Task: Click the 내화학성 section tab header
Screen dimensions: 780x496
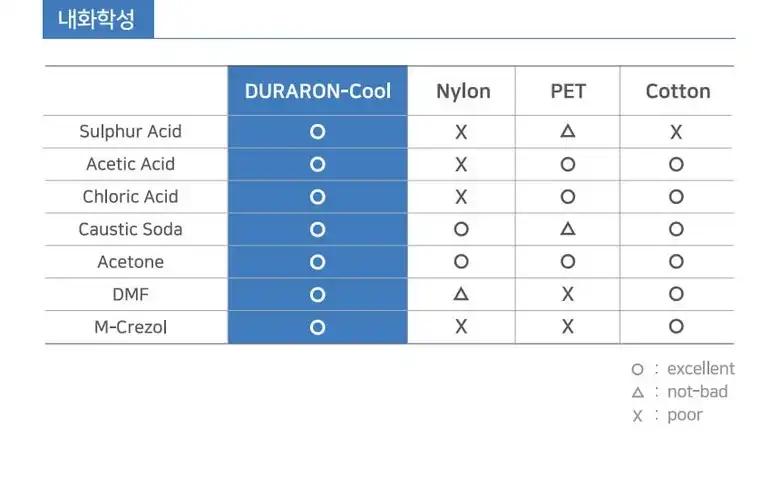Action: (x=98, y=19)
